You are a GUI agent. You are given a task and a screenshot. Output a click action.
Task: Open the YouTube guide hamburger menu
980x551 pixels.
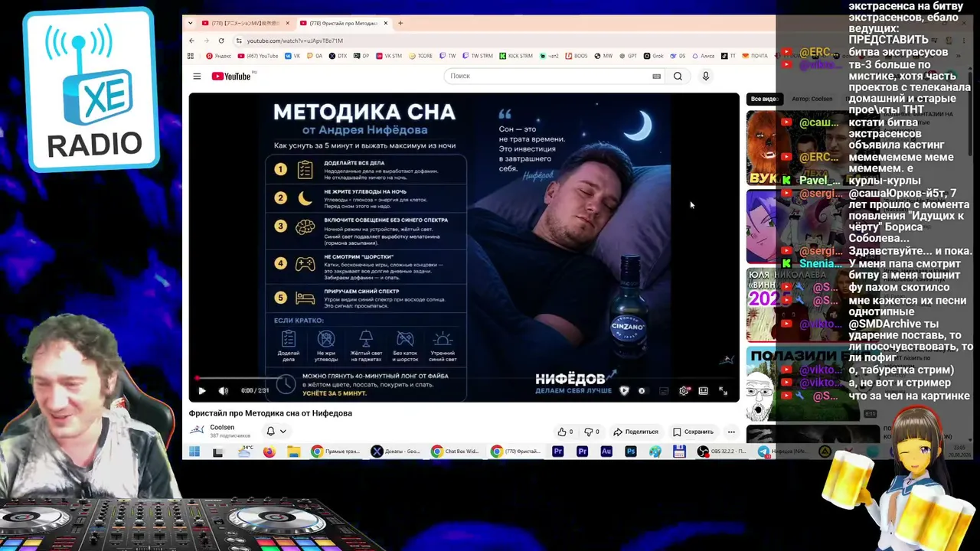point(197,76)
